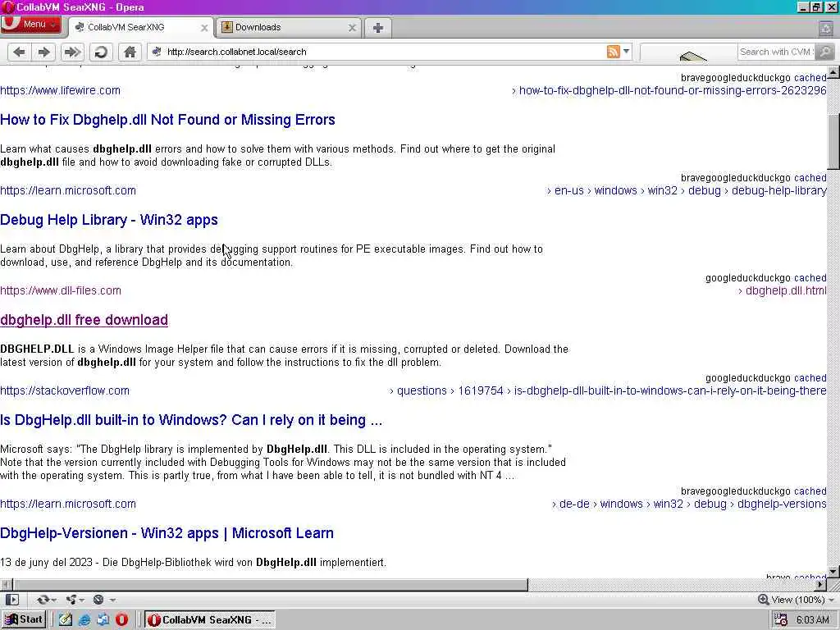Click the de-de breadcrumb link
Image resolution: width=840 pixels, height=630 pixels.
tap(574, 504)
